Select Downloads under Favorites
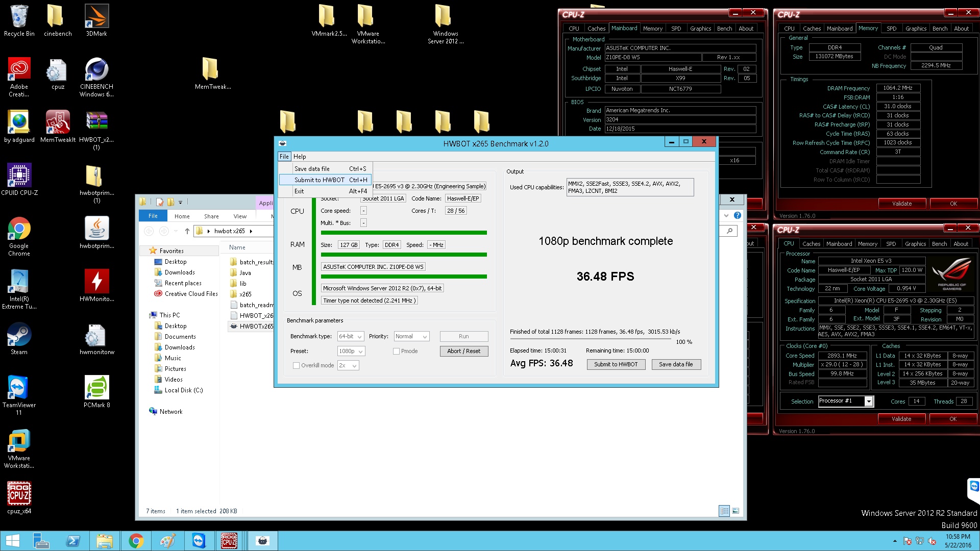Viewport: 980px width, 551px height. tap(180, 272)
